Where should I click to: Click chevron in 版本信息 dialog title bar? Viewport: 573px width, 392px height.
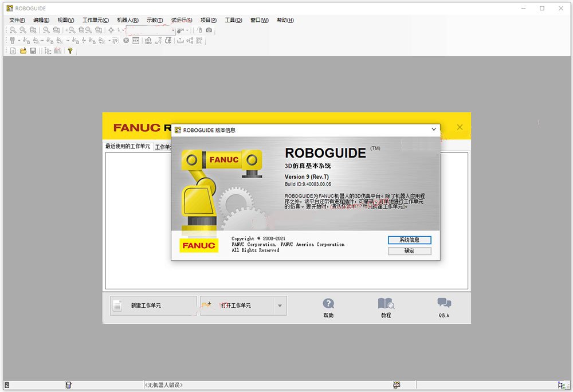point(434,130)
